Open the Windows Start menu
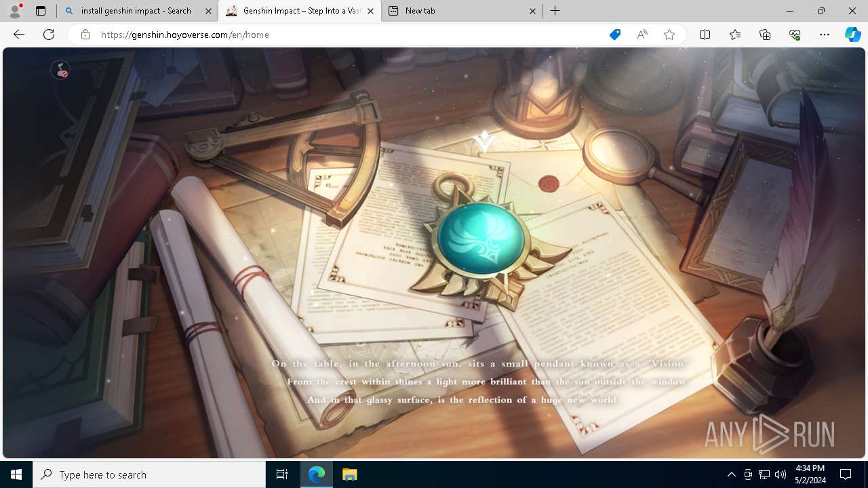This screenshot has width=868, height=488. pyautogui.click(x=16, y=474)
